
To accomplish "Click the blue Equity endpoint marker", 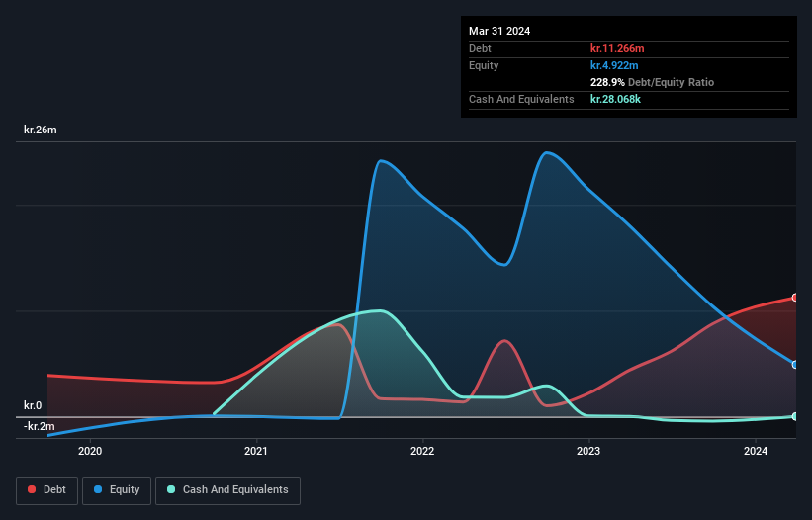I will [x=795, y=364].
